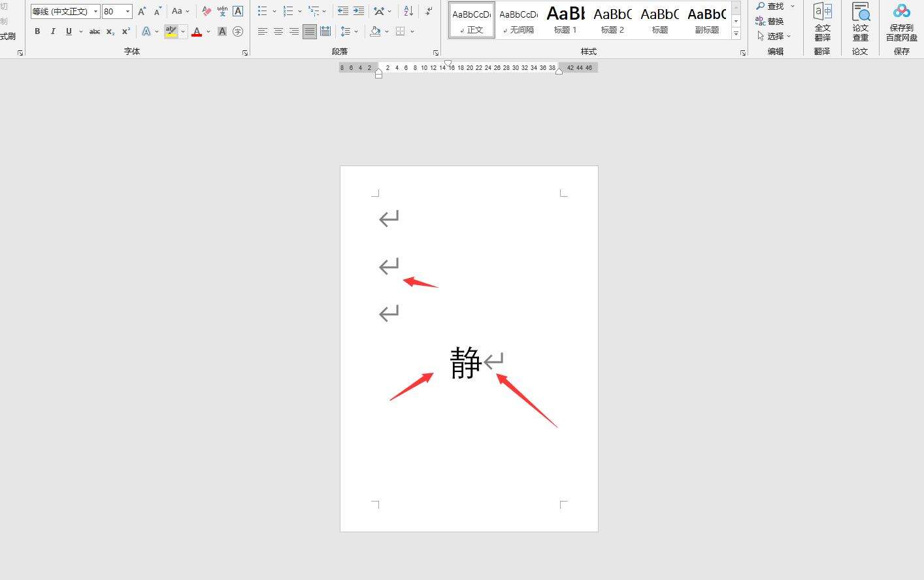The width and height of the screenshot is (924, 580).
Task: Clear all formatting with eraser icon
Action: click(206, 11)
